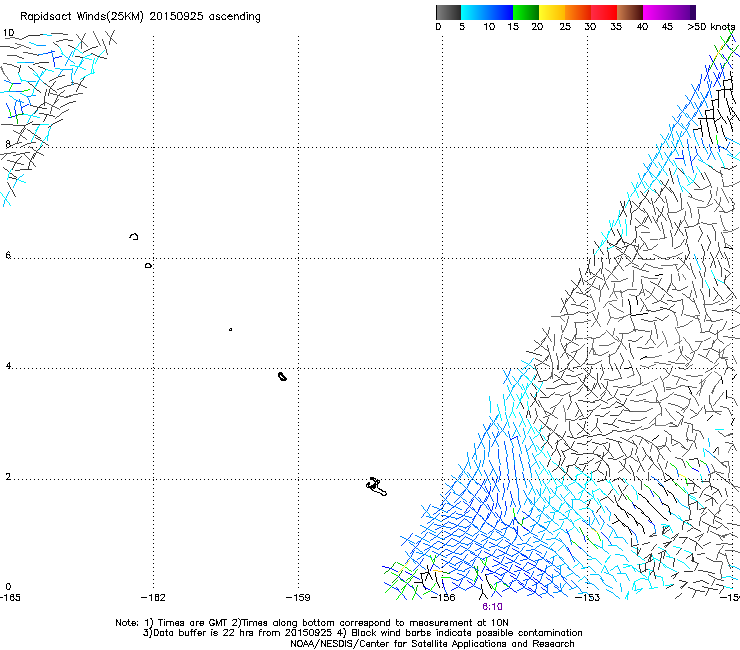This screenshot has height=650, width=740.
Task: Click the NOAA/NESDIS credit line
Action: [432, 644]
